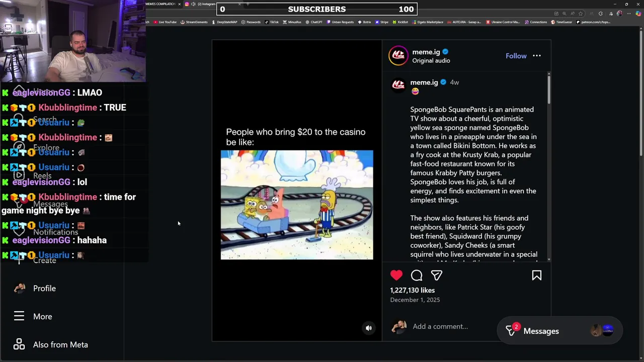Open Unban Requests bookmark
This screenshot has width=644, height=362.
[340, 22]
